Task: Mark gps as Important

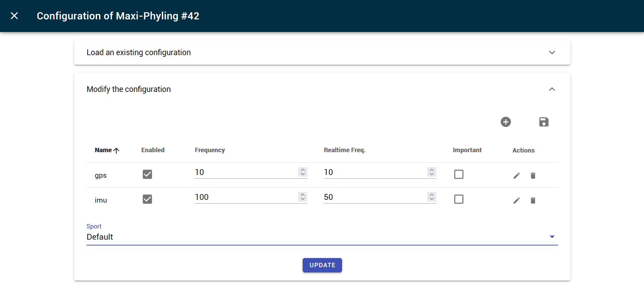Action: 459,174
